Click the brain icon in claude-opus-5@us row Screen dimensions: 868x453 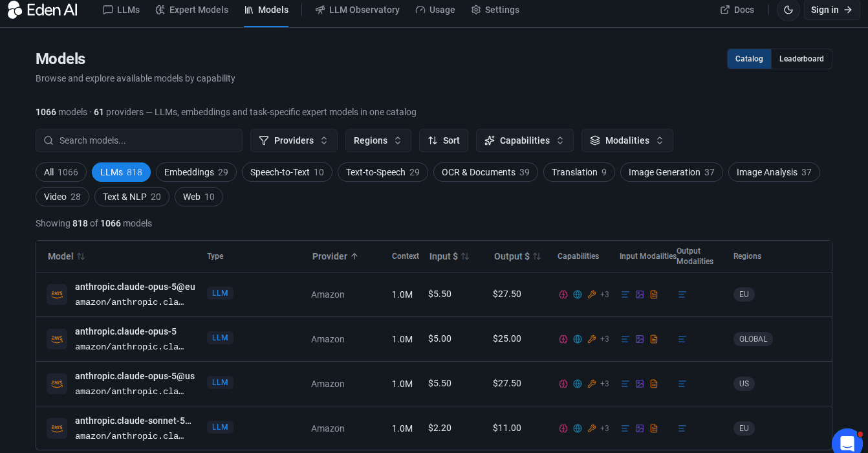click(x=563, y=384)
